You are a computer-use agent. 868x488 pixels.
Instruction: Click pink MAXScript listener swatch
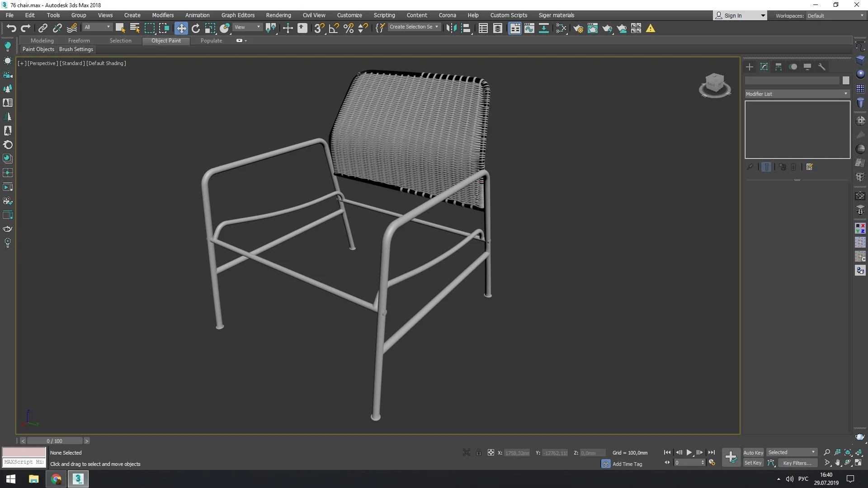tap(24, 452)
